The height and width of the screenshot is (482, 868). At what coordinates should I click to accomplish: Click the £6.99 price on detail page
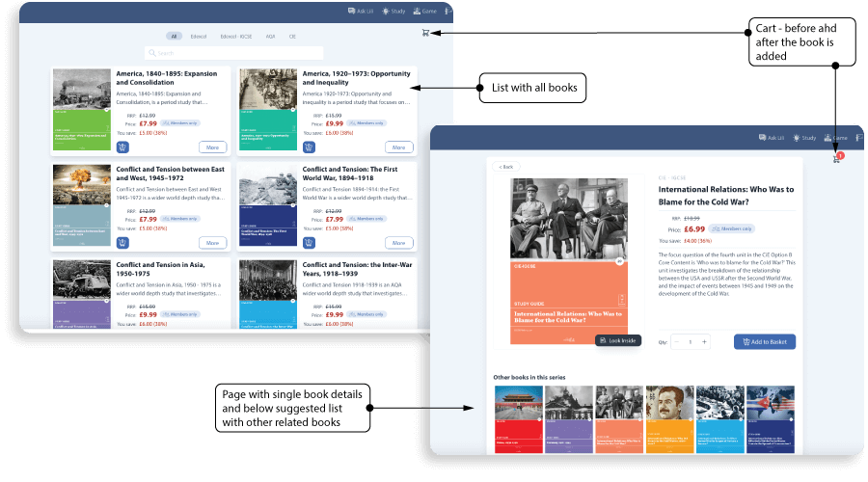(694, 229)
